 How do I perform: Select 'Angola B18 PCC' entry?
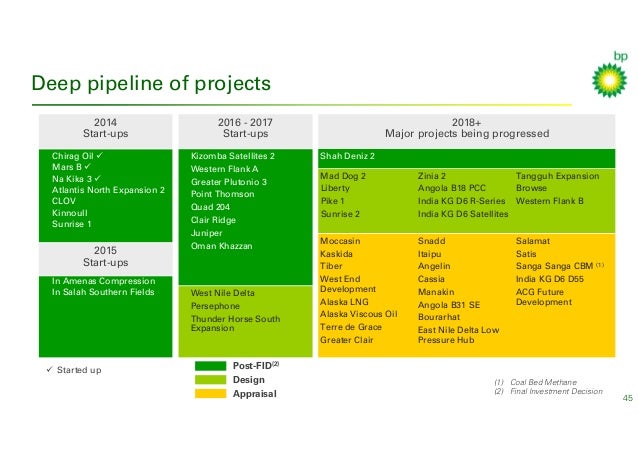(452, 188)
